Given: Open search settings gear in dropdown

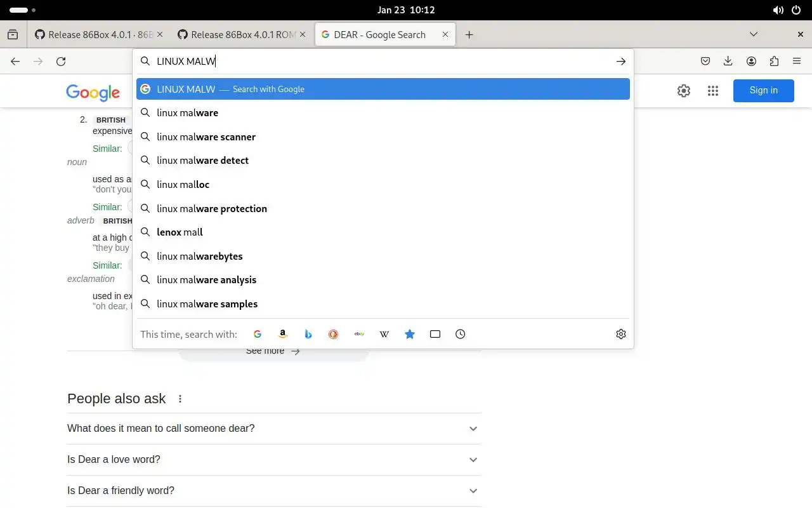Looking at the screenshot, I should tap(621, 334).
